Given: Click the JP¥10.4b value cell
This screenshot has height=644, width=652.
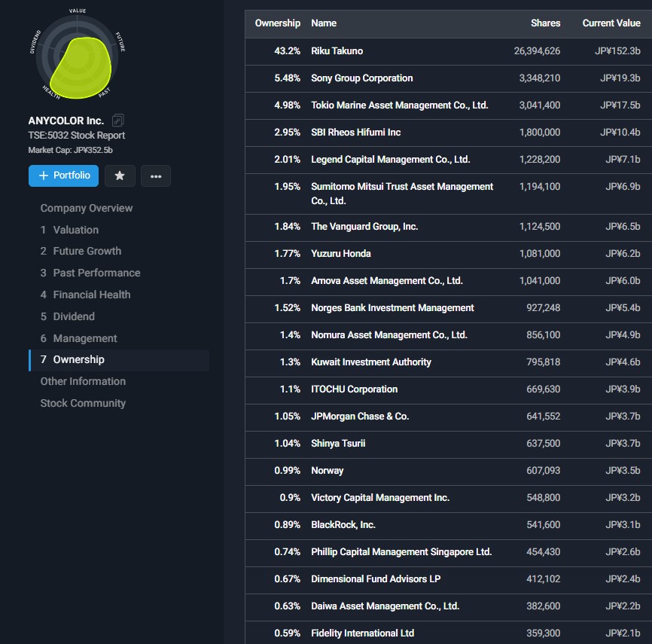Looking at the screenshot, I should 620,132.
